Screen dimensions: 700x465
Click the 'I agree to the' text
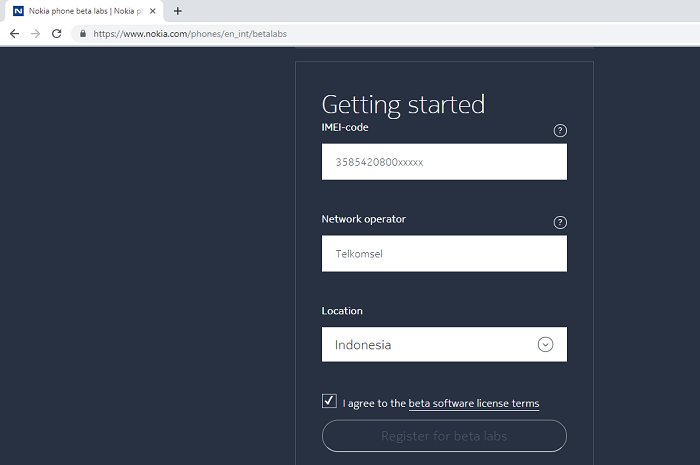tap(374, 403)
